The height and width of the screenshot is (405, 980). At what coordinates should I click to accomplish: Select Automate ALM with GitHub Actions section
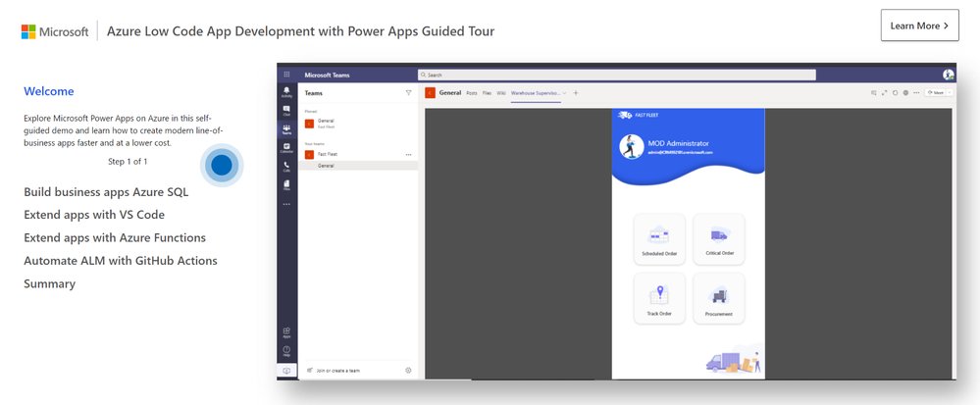[121, 261]
